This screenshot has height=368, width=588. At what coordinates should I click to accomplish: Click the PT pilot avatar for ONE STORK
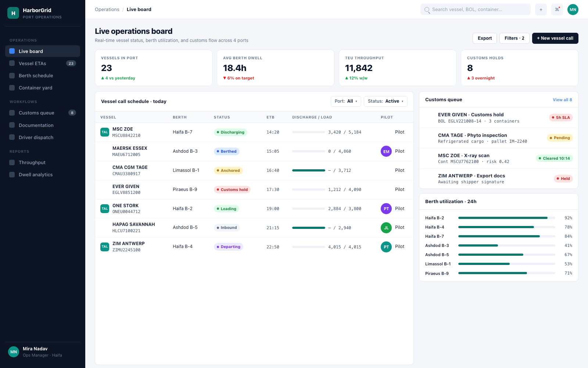coord(386,209)
